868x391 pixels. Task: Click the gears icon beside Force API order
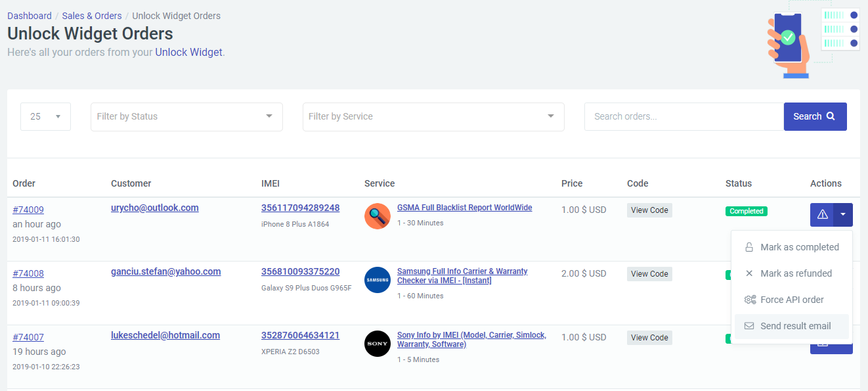[750, 300]
